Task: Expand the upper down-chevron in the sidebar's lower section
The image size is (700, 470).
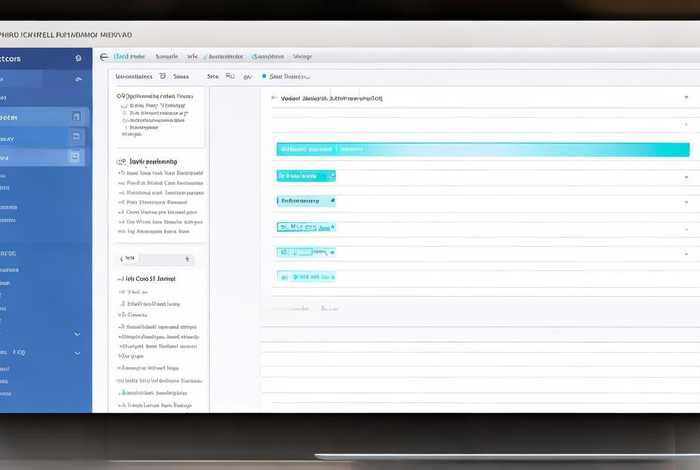Action: 77,334
